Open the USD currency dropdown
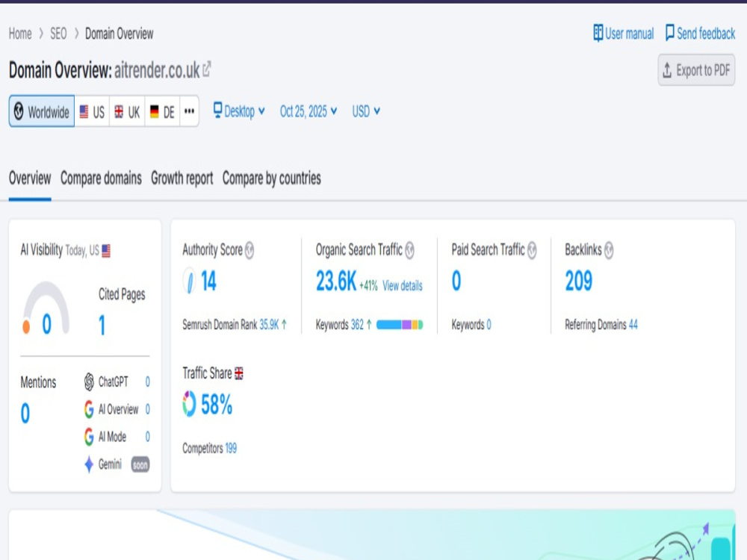 366,111
